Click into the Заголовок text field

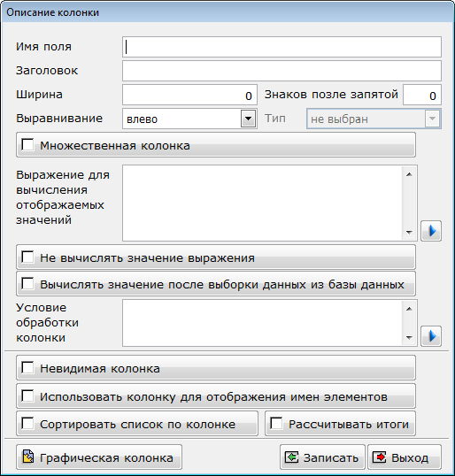tap(281, 71)
